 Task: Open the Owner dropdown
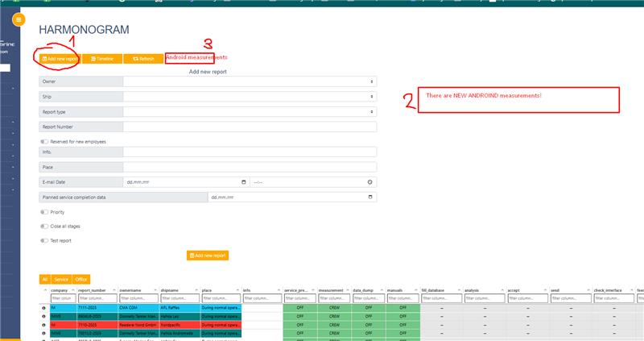tap(250, 81)
